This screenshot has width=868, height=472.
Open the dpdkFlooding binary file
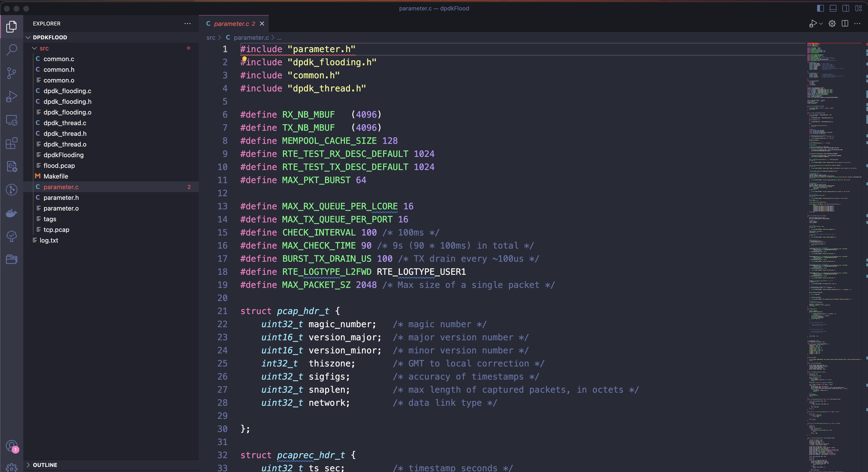[x=111, y=155]
